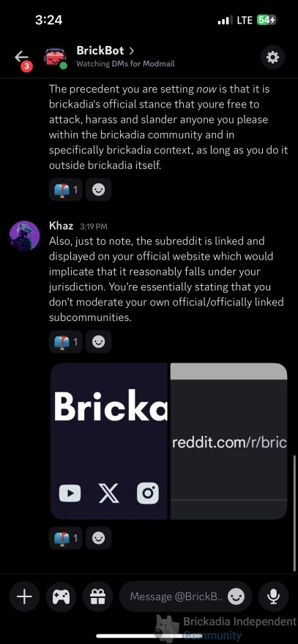Add reaction below the image attachments
This screenshot has width=298, height=644.
[x=98, y=538]
